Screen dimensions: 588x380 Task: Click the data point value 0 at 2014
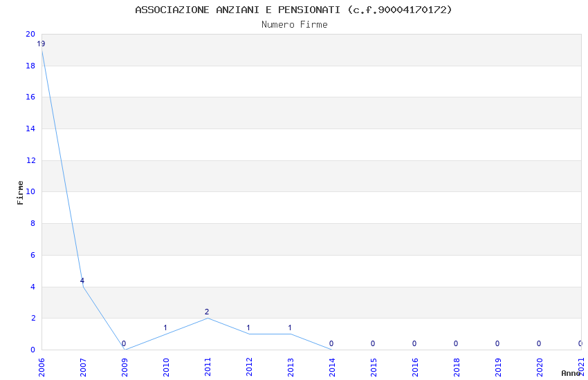point(331,343)
